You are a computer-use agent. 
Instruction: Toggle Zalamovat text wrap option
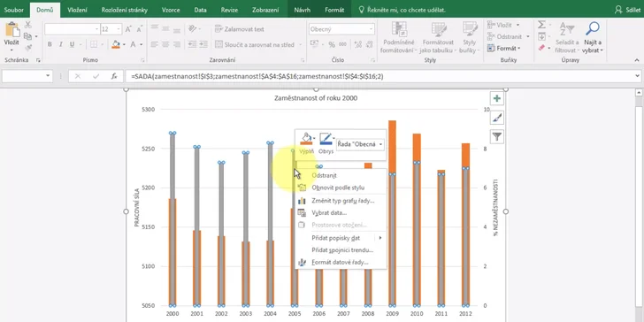click(x=240, y=29)
